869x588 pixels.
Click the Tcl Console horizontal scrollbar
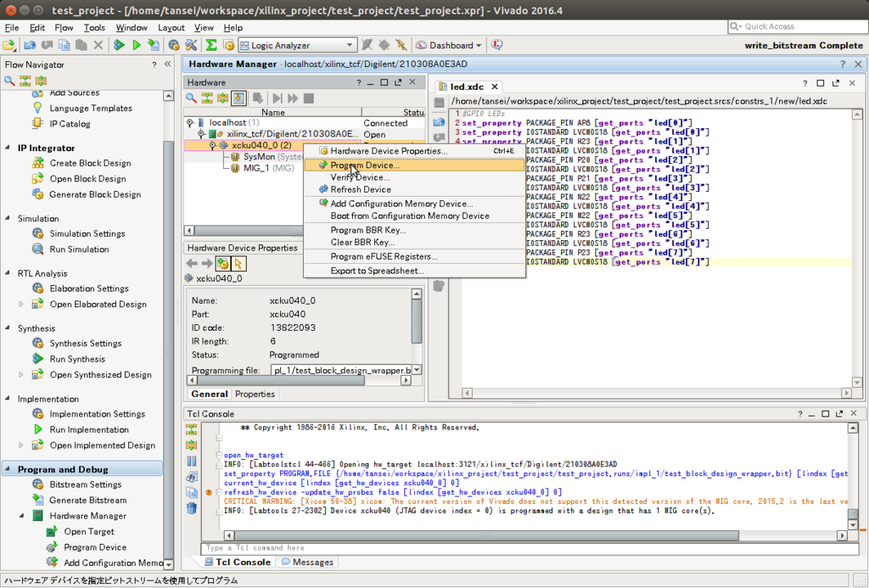(x=486, y=536)
